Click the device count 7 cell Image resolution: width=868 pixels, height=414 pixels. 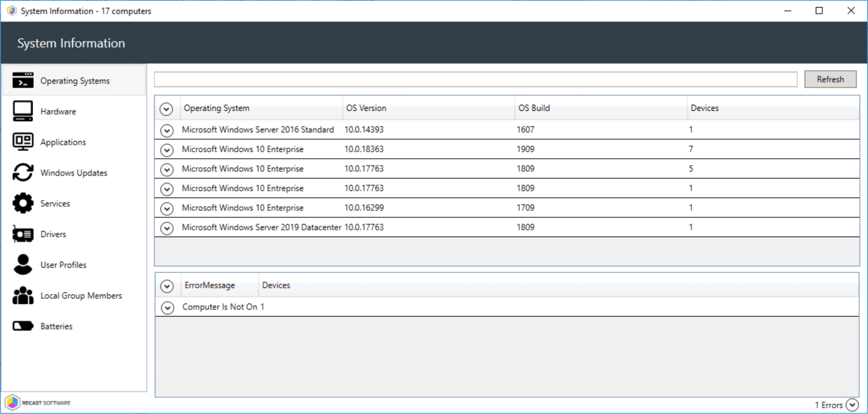pyautogui.click(x=691, y=149)
